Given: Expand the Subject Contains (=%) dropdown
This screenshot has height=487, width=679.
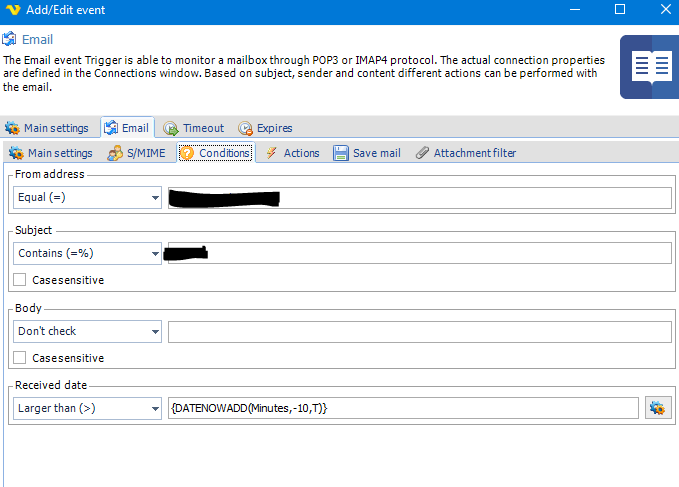Looking at the screenshot, I should 88,254.
